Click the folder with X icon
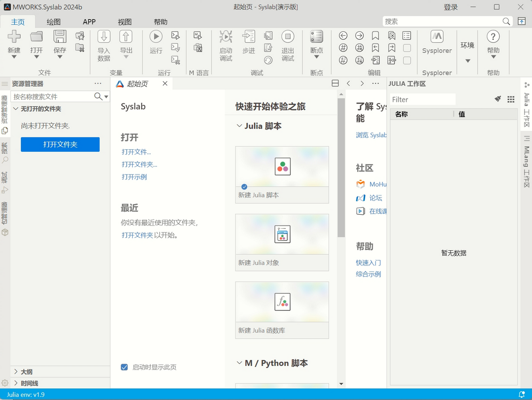This screenshot has width=532, height=400. [80, 48]
